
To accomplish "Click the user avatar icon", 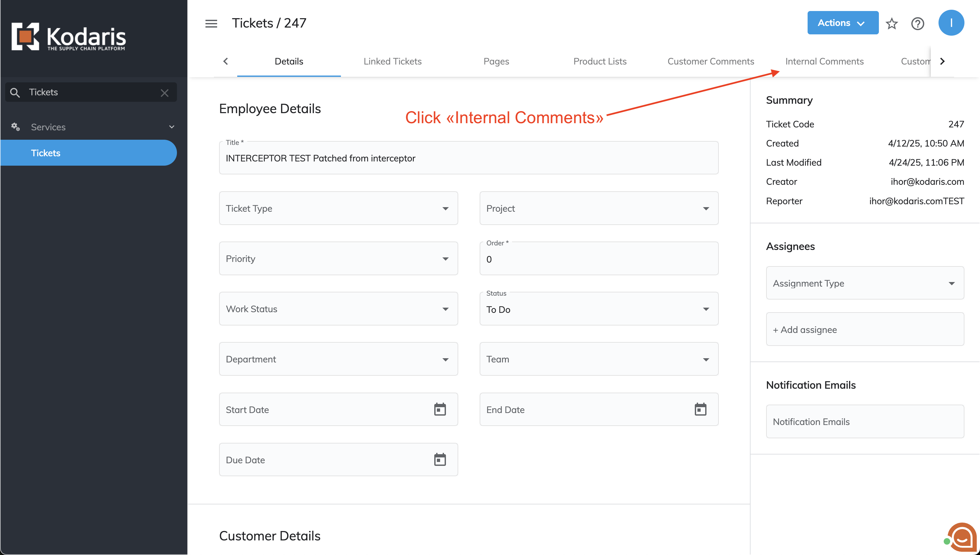I will pyautogui.click(x=951, y=23).
